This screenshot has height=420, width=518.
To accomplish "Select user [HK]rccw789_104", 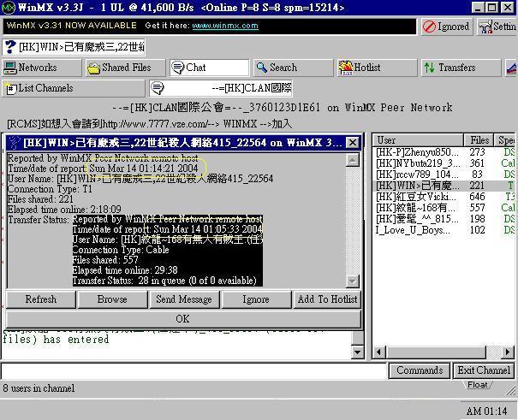I will click(x=445, y=175).
